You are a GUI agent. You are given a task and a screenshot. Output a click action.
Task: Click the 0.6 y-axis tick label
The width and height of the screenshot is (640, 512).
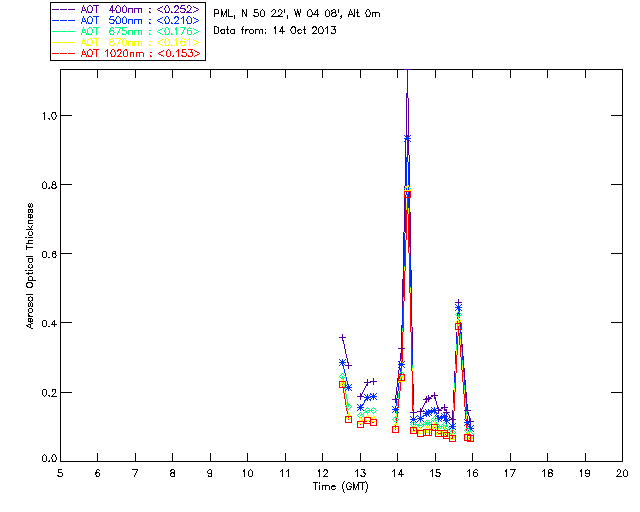(x=49, y=254)
